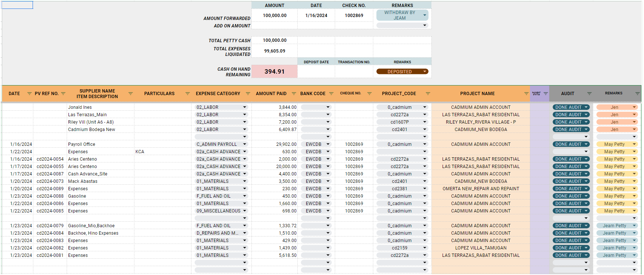Open the AUDIT column filter icon
Screen dimensions: 644x275
pos(589,94)
